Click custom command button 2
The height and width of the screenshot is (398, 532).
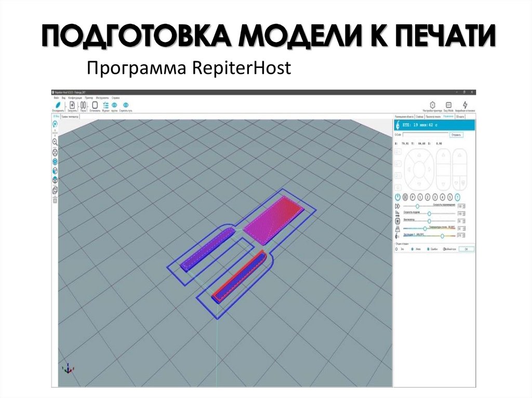pyautogui.click(x=428, y=197)
